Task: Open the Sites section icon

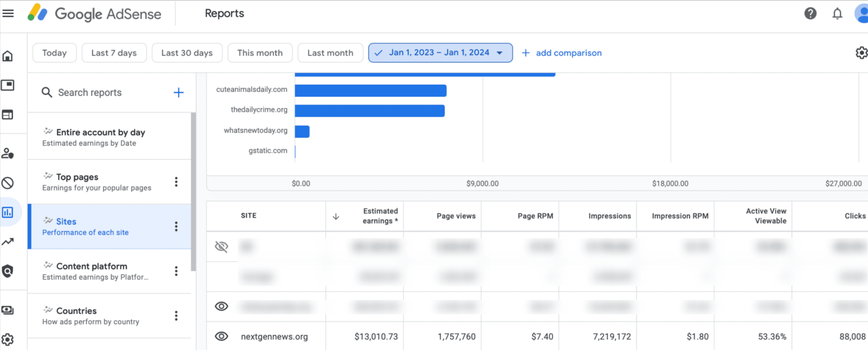Action: click(7, 115)
